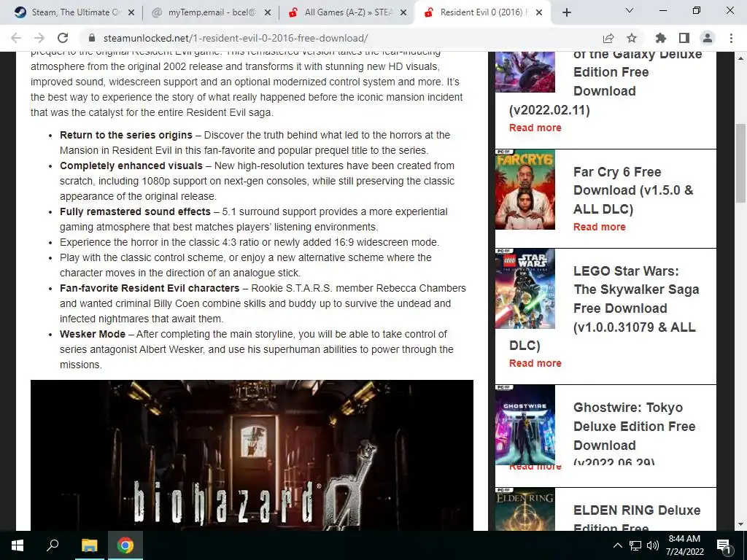Image resolution: width=747 pixels, height=560 pixels.
Task: Open the volume tray icon
Action: point(653,545)
